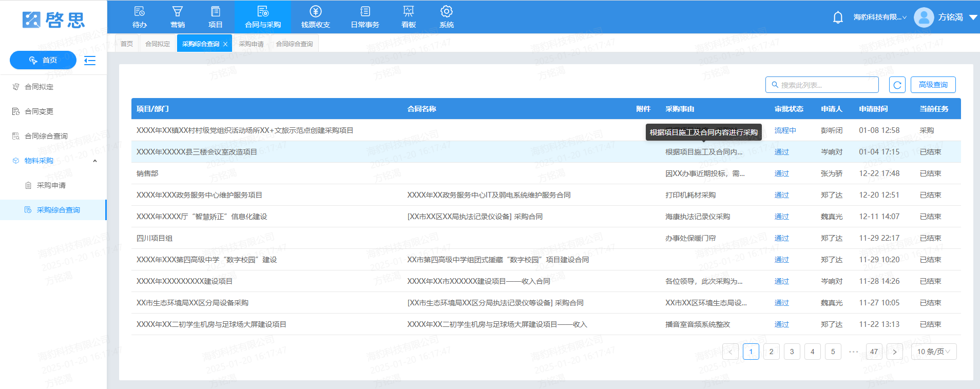This screenshot has height=389, width=980.
Task: Click the 海康执法记录仪采购 reason cell
Action: point(698,217)
